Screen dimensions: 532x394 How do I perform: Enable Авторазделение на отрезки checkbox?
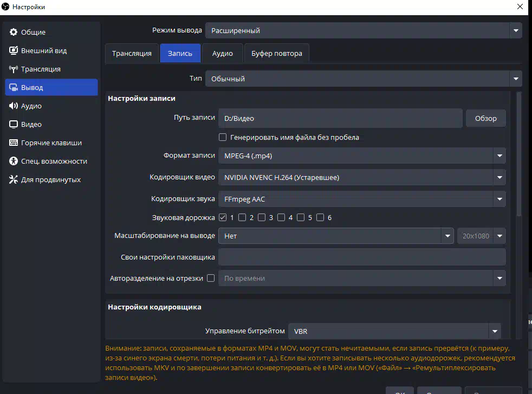coord(211,278)
